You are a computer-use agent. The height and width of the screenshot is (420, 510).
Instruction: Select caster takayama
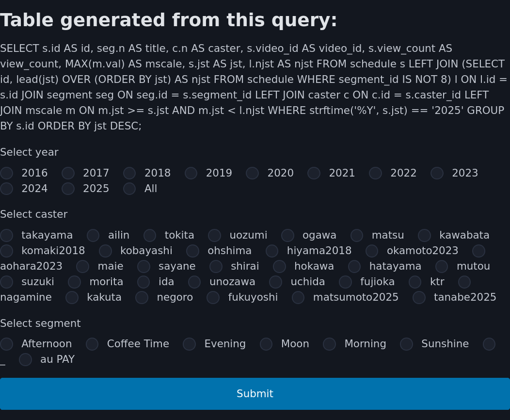(x=6, y=235)
